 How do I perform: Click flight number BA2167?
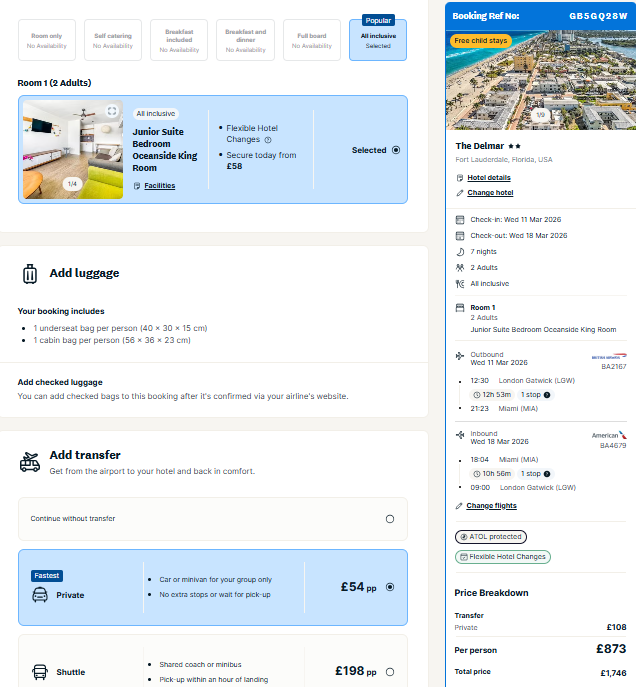[614, 367]
